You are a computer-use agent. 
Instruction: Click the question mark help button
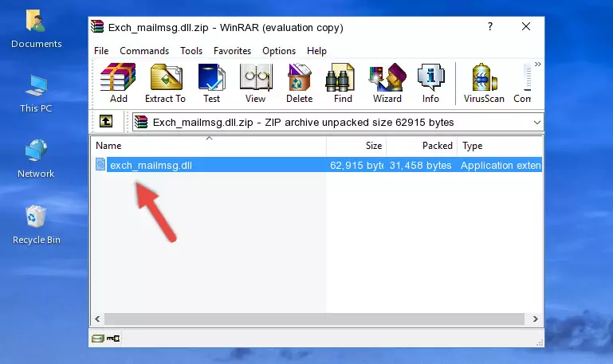tap(490, 26)
